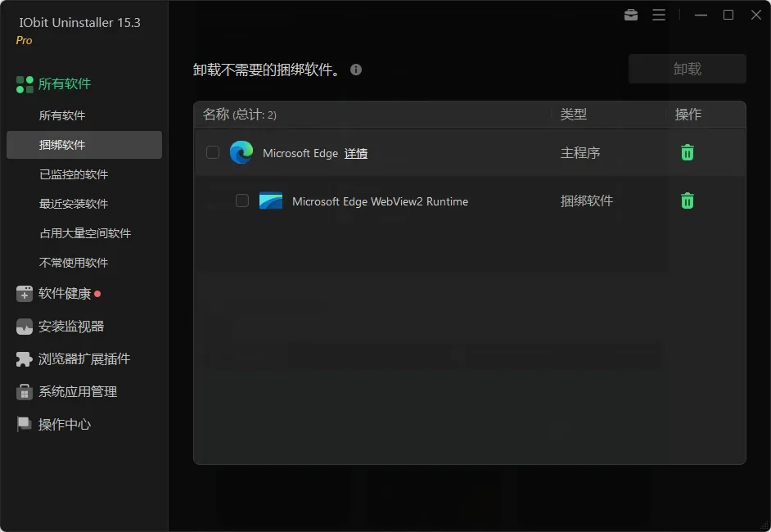Open 最近安装软件 list

point(74,204)
